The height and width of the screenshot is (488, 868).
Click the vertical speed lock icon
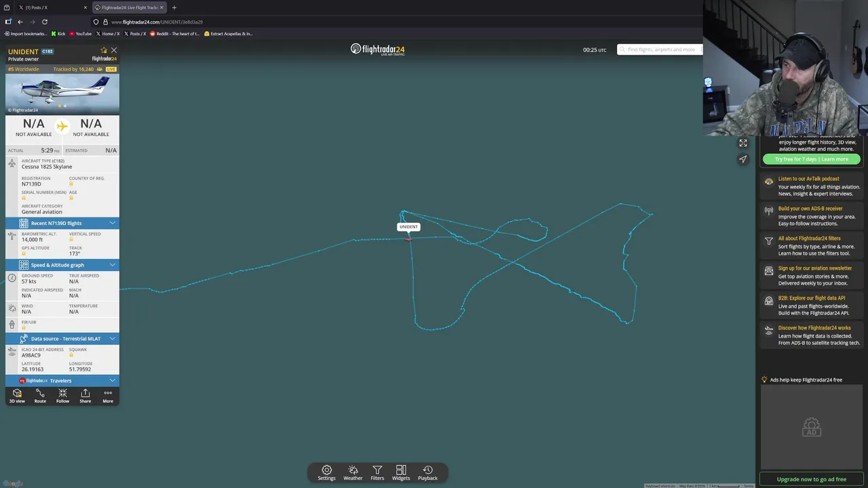(x=71, y=239)
